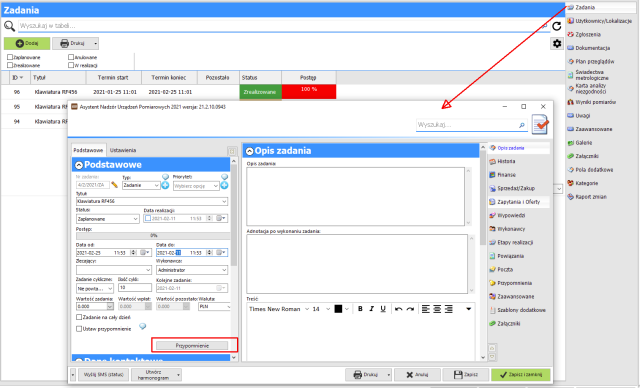This screenshot has height=388, width=640.
Task: Open Historia in the dialog side list
Action: pyautogui.click(x=506, y=162)
